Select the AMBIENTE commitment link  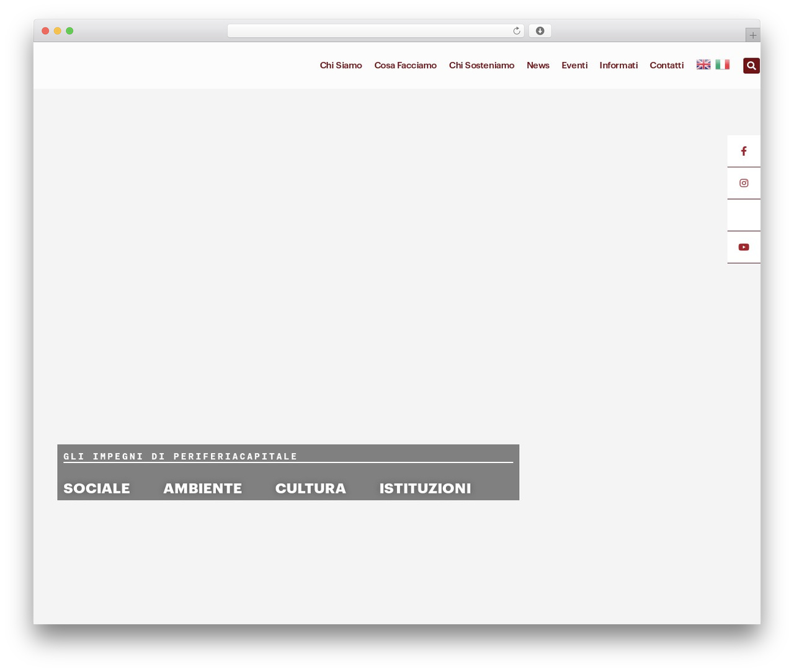click(x=202, y=489)
